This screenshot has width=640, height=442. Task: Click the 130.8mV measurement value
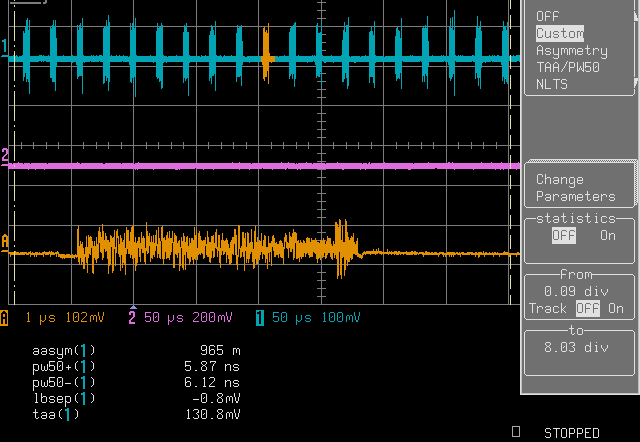pyautogui.click(x=213, y=415)
